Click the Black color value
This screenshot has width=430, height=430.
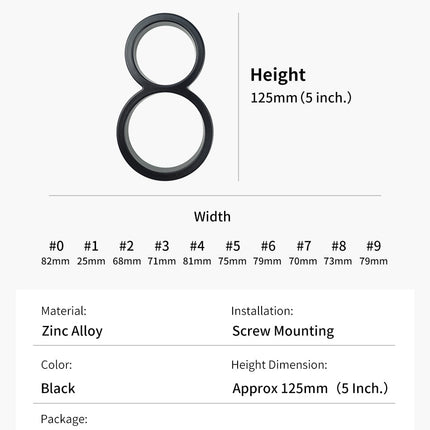[x=58, y=388]
